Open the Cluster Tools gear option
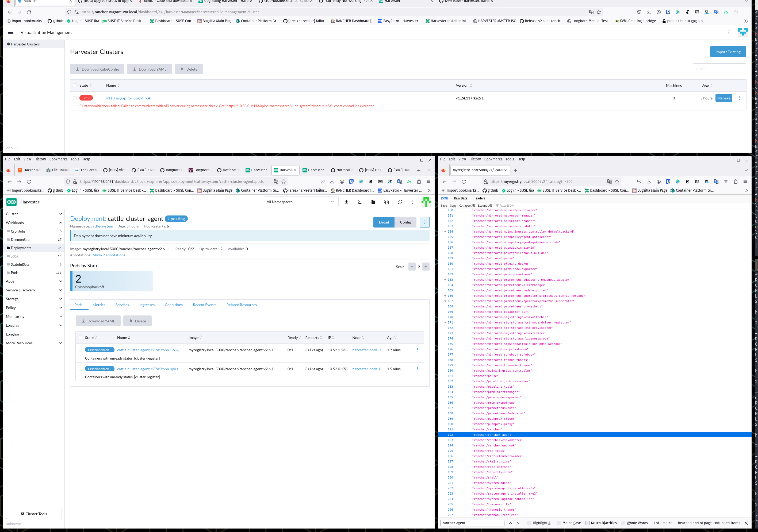Screen dimensions: 758x532 33,514
